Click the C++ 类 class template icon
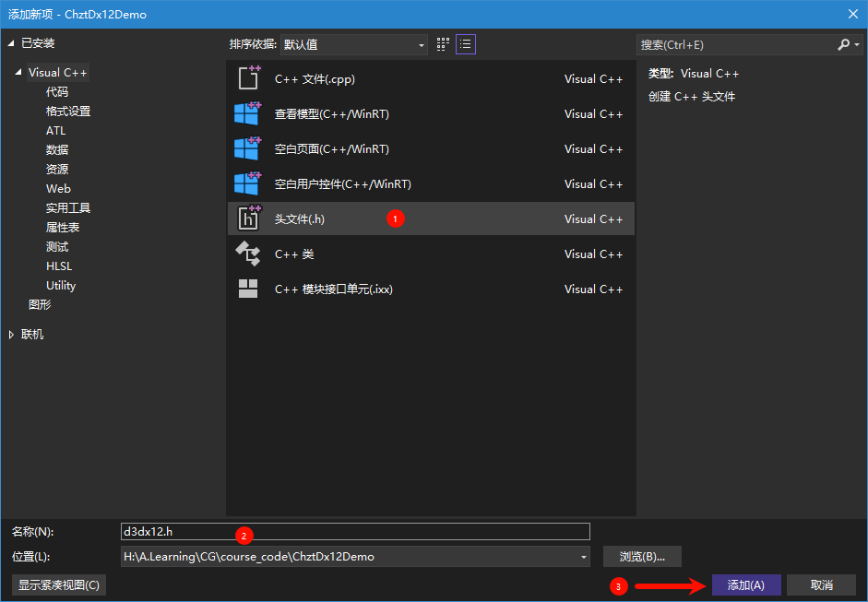868x602 pixels. tap(247, 254)
